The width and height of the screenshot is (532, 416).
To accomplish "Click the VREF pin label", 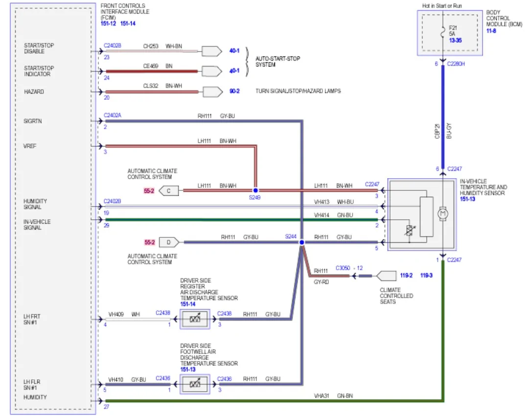I will [29, 146].
